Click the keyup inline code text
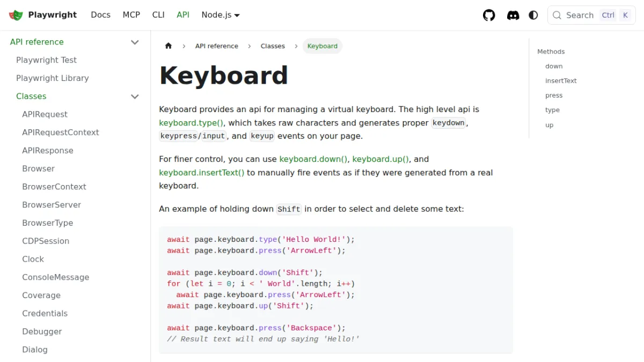The height and width of the screenshot is (362, 644). 262,136
